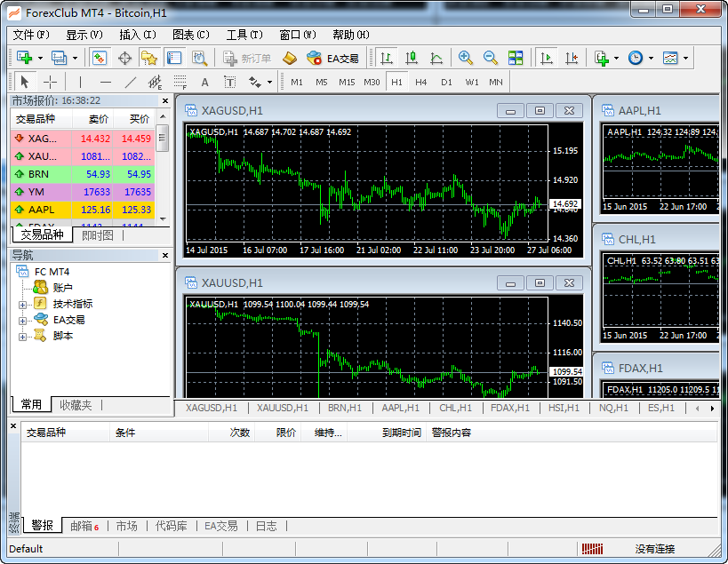
Task: Select the horizontal line drawing tool
Action: pos(106,82)
